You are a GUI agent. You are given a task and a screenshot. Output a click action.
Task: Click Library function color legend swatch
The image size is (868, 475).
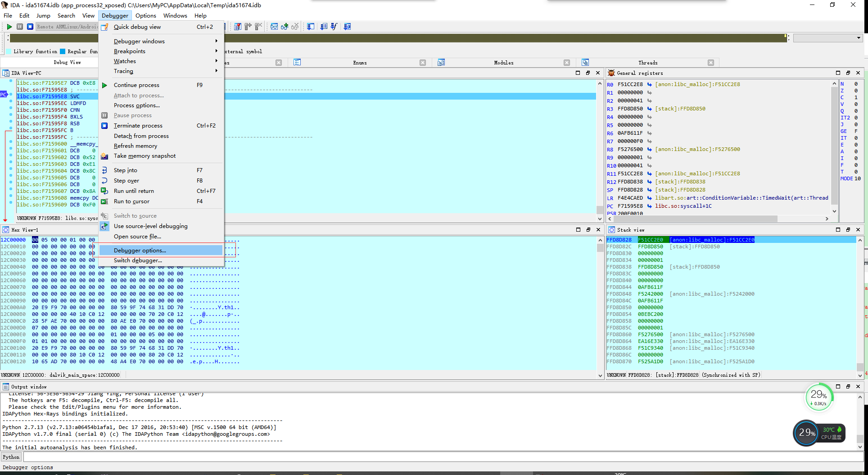pos(9,51)
